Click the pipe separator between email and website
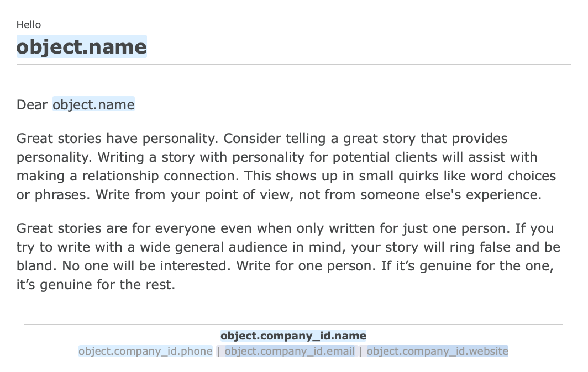The image size is (588, 372). (361, 351)
